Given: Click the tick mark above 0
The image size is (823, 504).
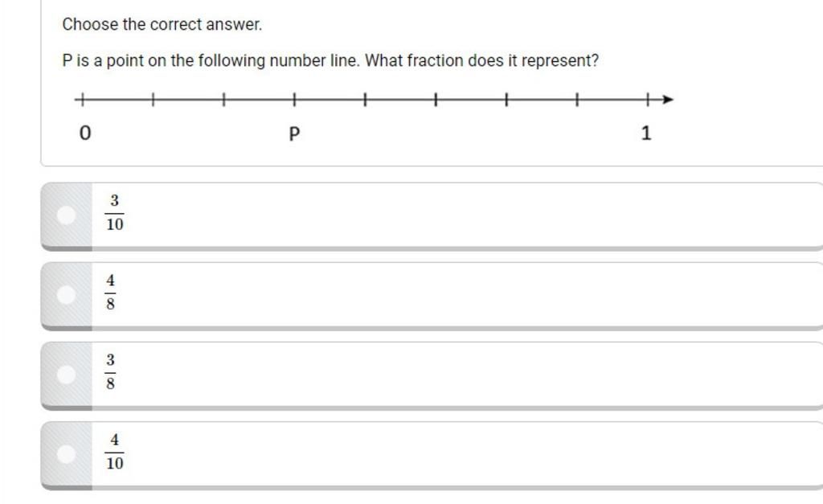Looking at the screenshot, I should [x=82, y=99].
